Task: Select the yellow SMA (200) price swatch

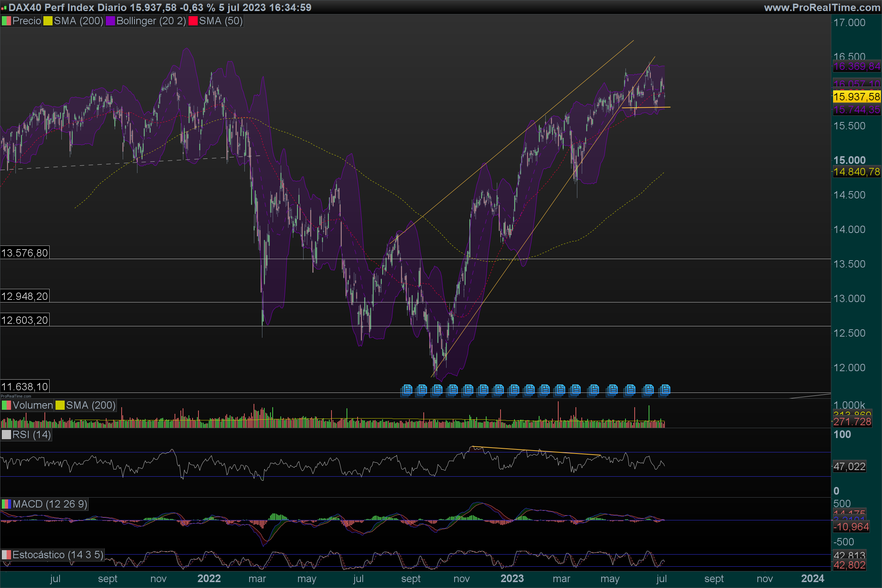Action: (x=48, y=21)
